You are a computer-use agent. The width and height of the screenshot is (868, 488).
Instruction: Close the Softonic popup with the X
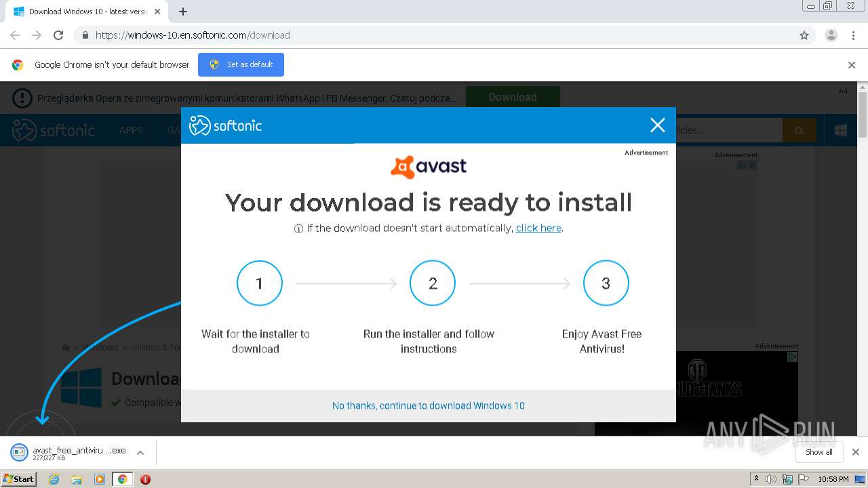pos(657,125)
